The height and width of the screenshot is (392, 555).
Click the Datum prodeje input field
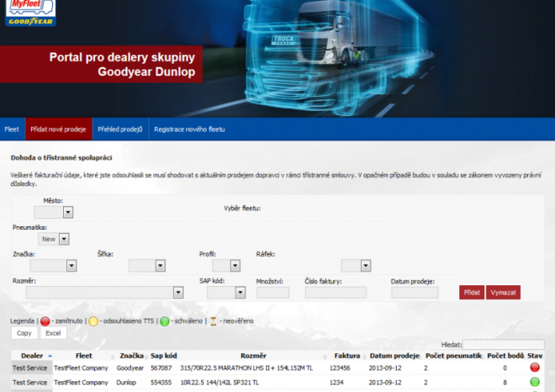(x=415, y=293)
